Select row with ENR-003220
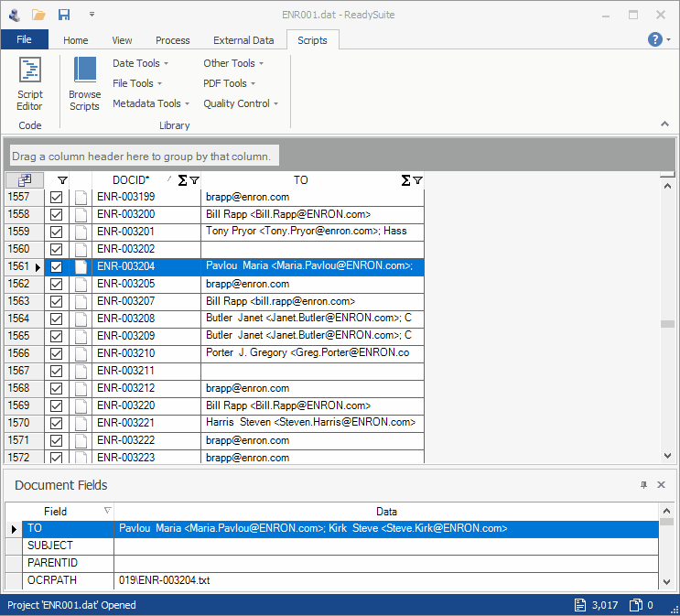680x616 pixels. [215, 405]
